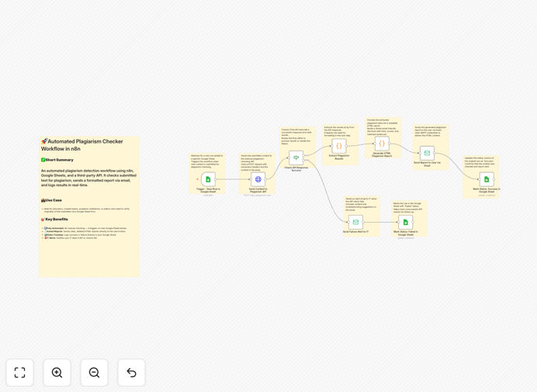Click the Short Summary heading in sticky note
537x392 pixels.
[x=57, y=160]
